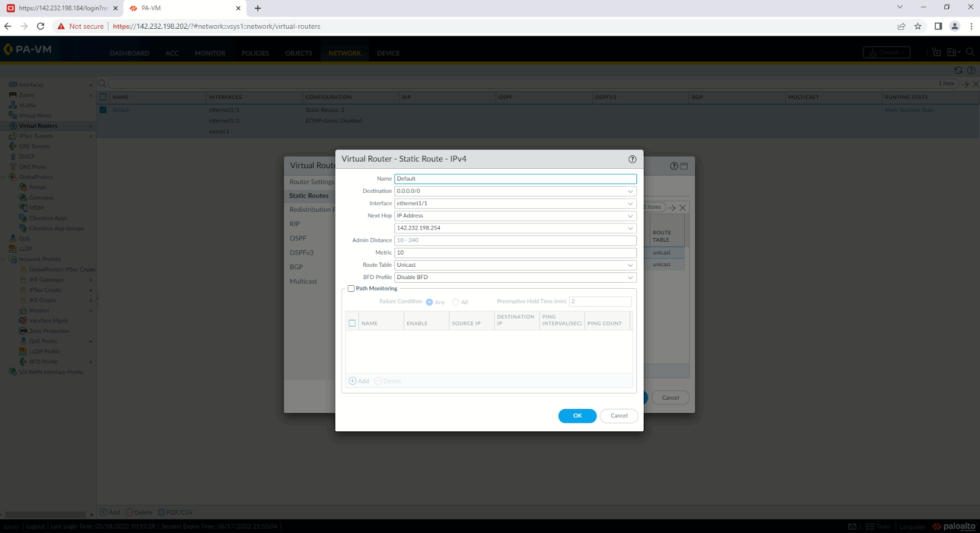Click the DNS Proxy icon in sidebar
980x533 pixels.
point(13,166)
